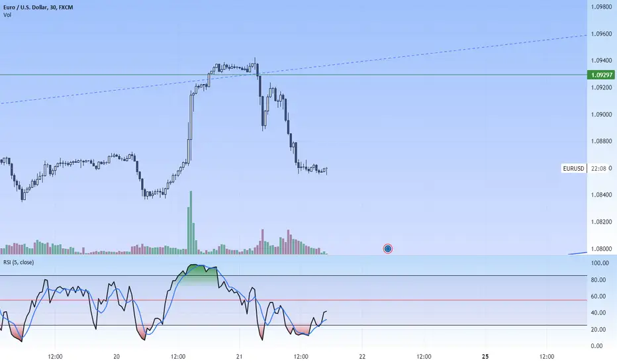Click the RSI 20.00 scale value
The height and width of the screenshot is (364, 617).
pyautogui.click(x=598, y=330)
